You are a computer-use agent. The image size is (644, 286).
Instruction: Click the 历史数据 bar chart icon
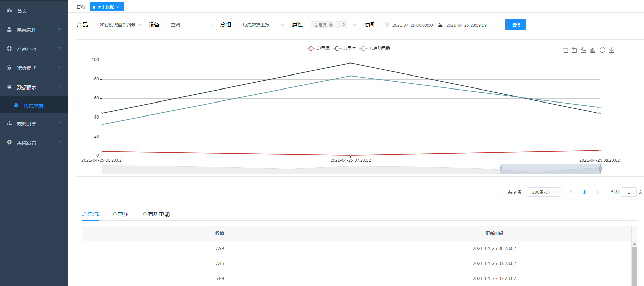click(16, 105)
